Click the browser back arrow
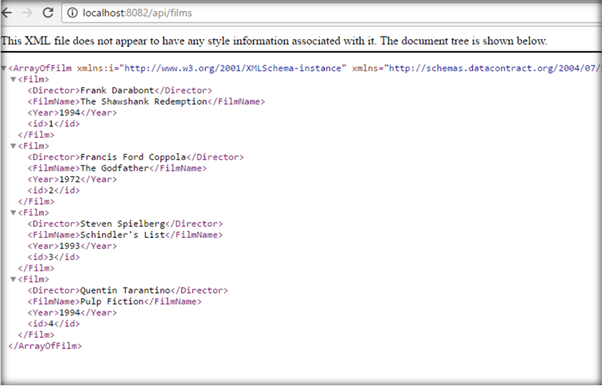The image size is (602, 386). click(x=7, y=13)
